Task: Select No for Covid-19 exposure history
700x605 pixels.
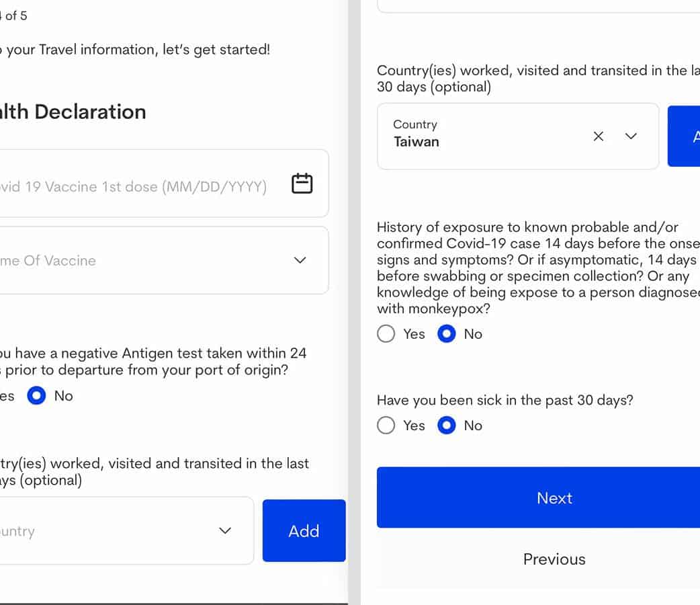Action: [447, 334]
